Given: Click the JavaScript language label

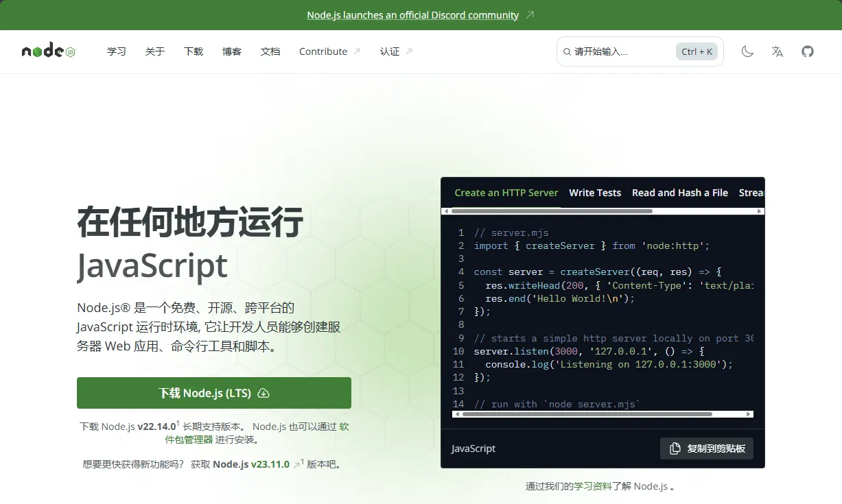Looking at the screenshot, I should tap(473, 448).
